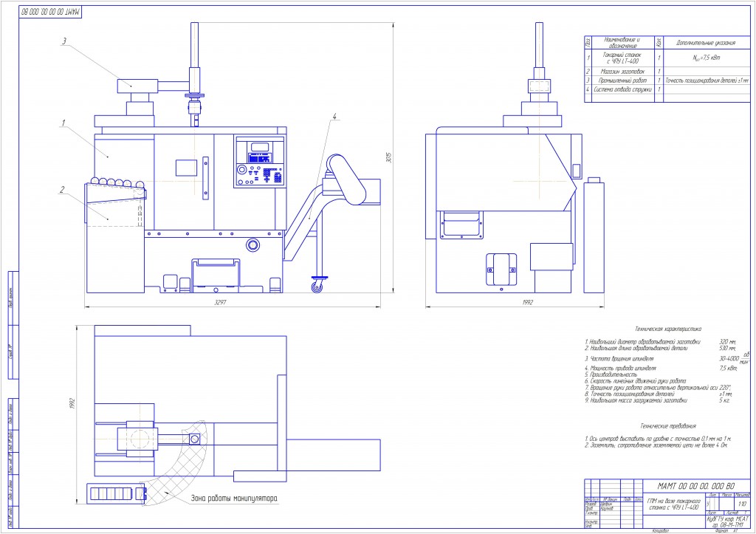Click the "Заземлить, сопротивление" requirement line
Image resolution: width=756 pixels, height=534 pixels.
point(656,445)
